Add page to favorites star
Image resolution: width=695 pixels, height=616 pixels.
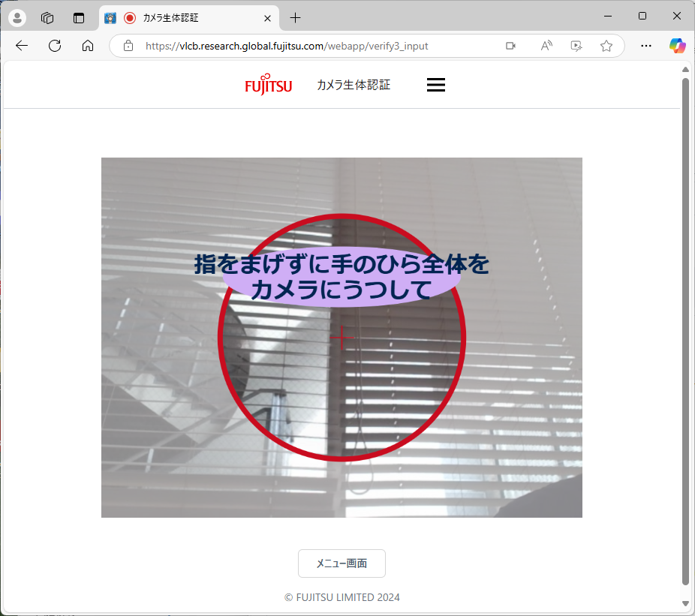click(x=606, y=46)
